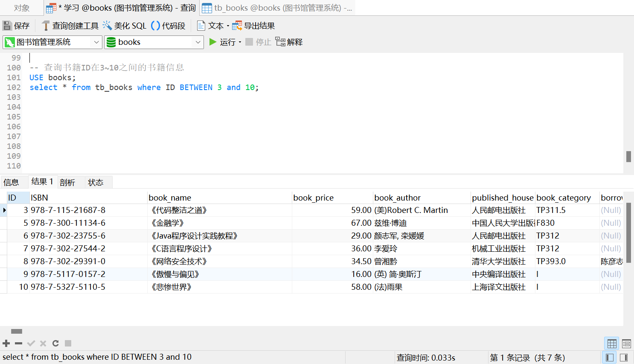
Task: Click the Save disk icon
Action: (x=7, y=26)
